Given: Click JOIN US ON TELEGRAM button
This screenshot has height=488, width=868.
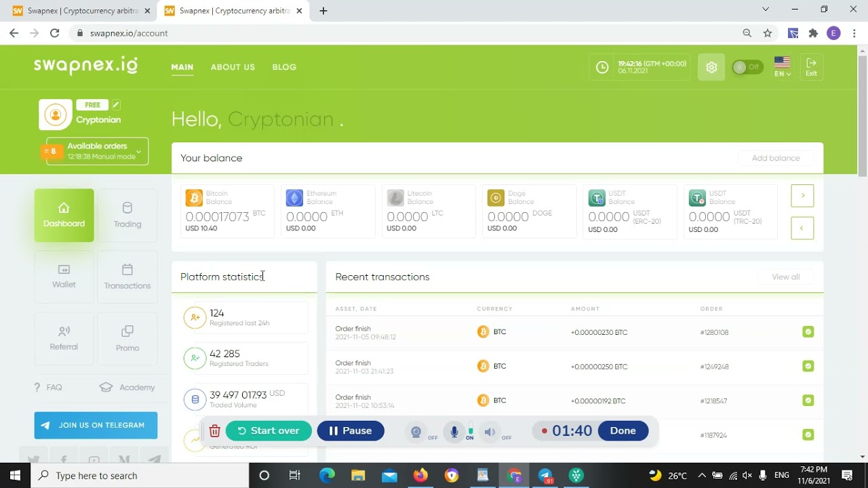Looking at the screenshot, I should tap(96, 426).
